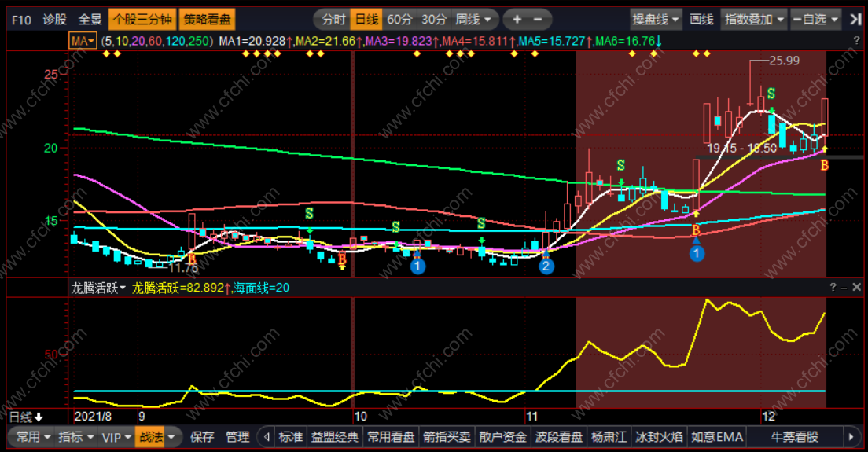Open 全景 panorama view
The height and width of the screenshot is (452, 868).
coord(90,20)
